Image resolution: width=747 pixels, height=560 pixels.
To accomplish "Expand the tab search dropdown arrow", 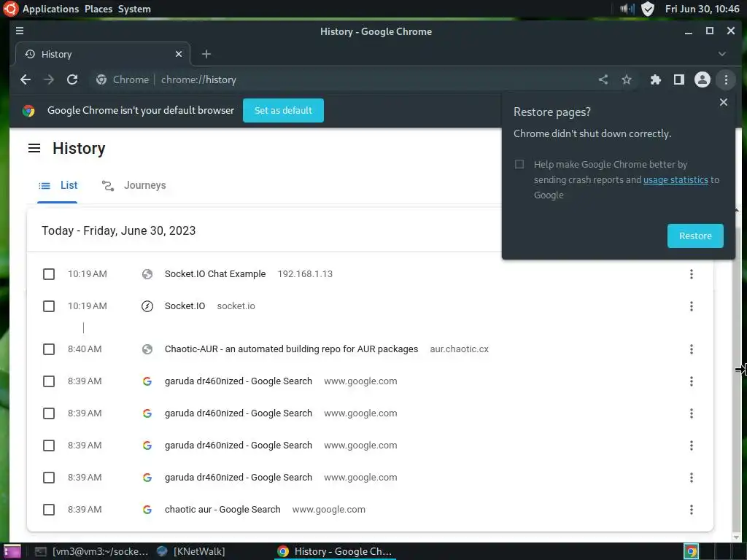I will (x=721, y=54).
